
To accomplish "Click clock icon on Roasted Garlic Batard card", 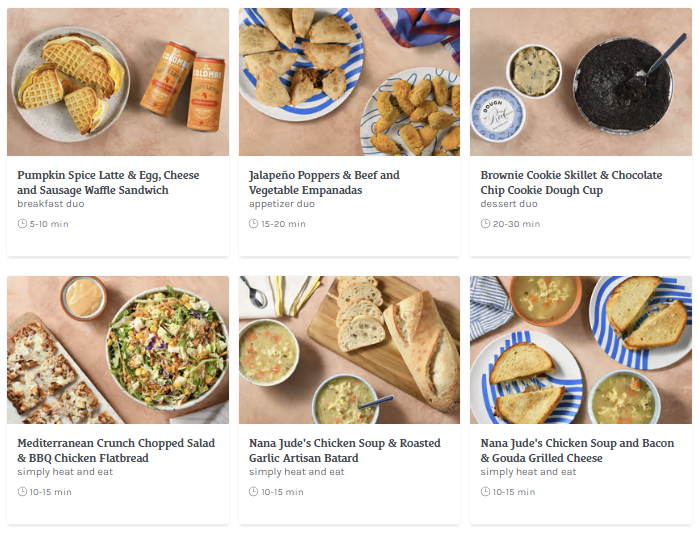I will [x=254, y=492].
